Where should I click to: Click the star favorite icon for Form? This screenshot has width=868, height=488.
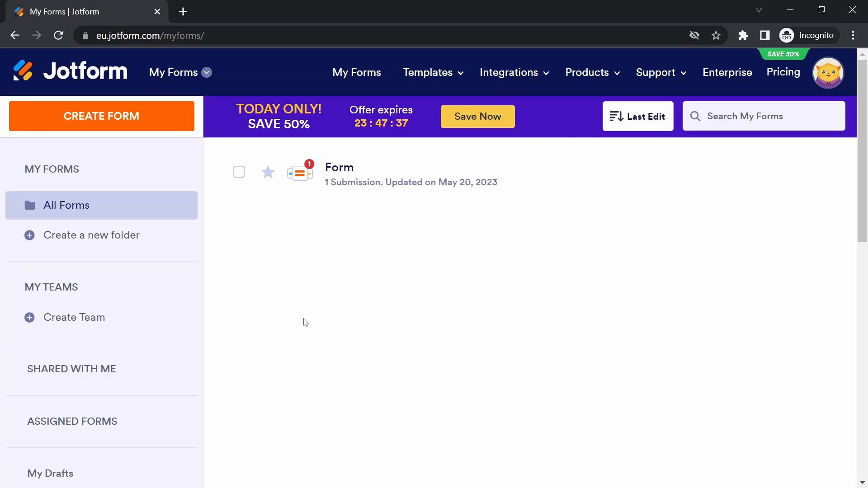click(x=268, y=172)
